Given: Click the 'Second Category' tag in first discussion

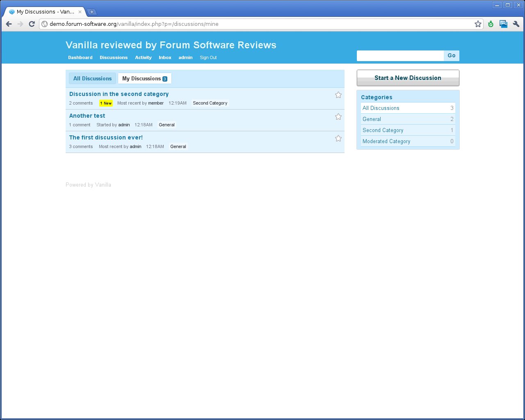Looking at the screenshot, I should (x=210, y=103).
